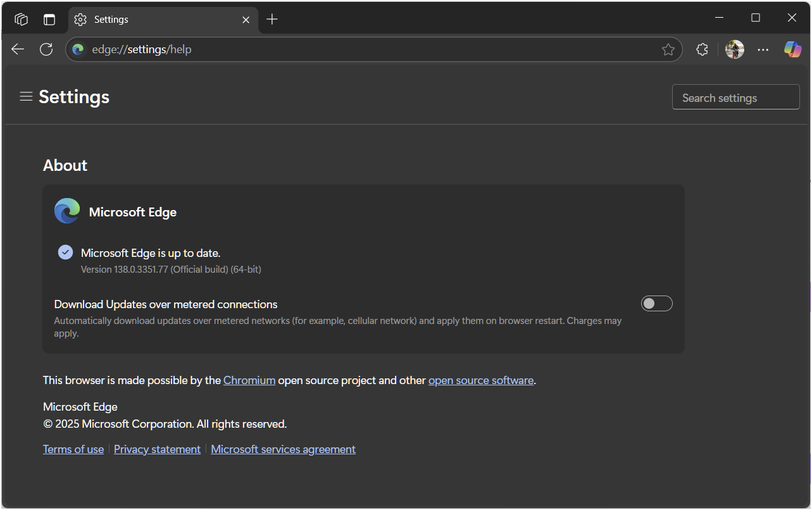The image size is (812, 510).
Task: Close the Settings tab
Action: pos(246,20)
